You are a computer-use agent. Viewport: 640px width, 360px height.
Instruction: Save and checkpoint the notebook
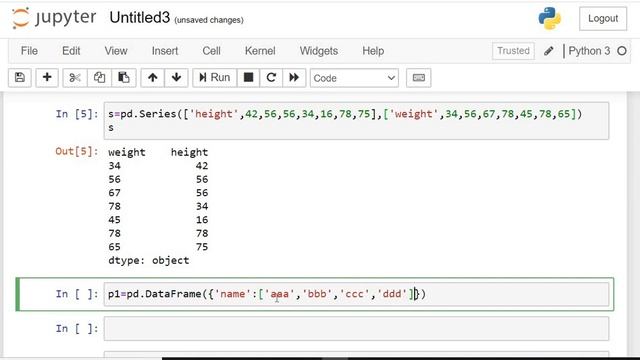point(20,78)
